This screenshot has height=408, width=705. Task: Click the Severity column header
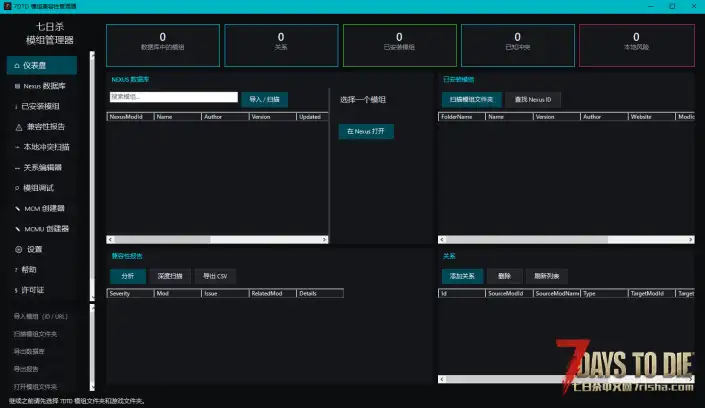[130, 294]
